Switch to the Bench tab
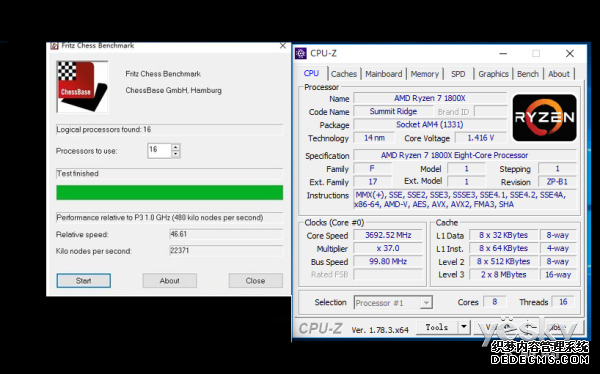 pos(528,74)
